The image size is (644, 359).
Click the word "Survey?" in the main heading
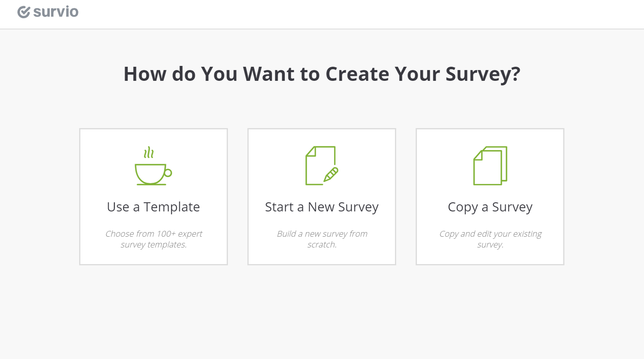point(482,74)
